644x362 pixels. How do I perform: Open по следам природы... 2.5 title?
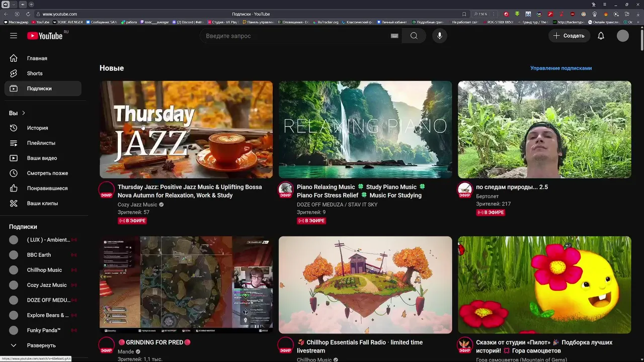pos(512,187)
